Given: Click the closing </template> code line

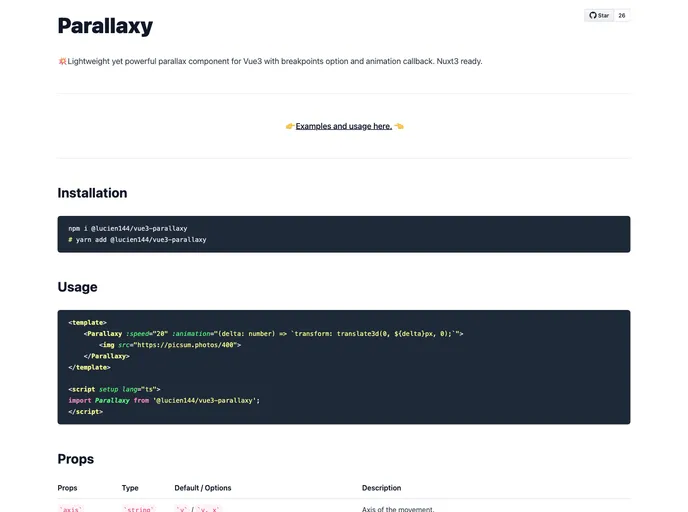Looking at the screenshot, I should tap(90, 367).
